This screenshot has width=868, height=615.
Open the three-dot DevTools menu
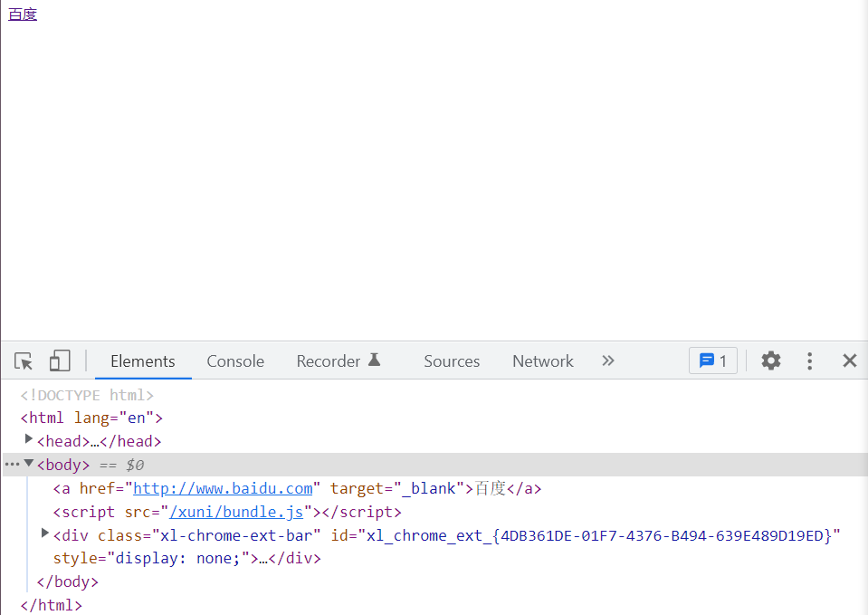[x=809, y=360]
